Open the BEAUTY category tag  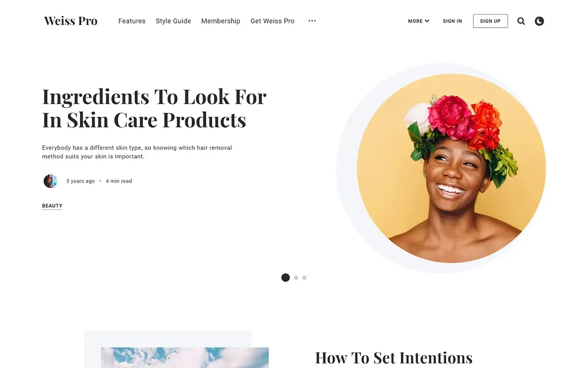(x=52, y=206)
